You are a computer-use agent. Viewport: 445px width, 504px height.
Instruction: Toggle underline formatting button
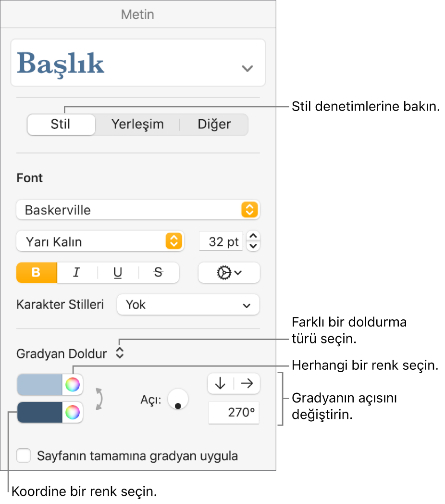118,273
